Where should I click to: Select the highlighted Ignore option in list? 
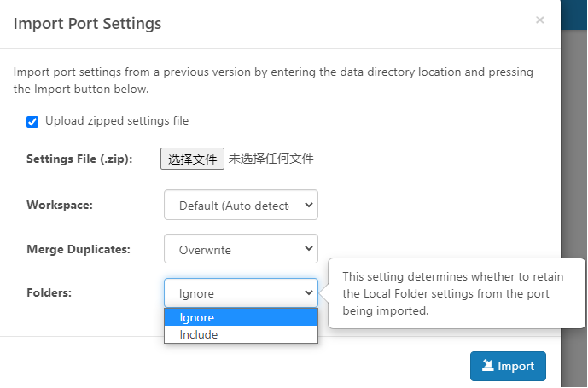[241, 317]
